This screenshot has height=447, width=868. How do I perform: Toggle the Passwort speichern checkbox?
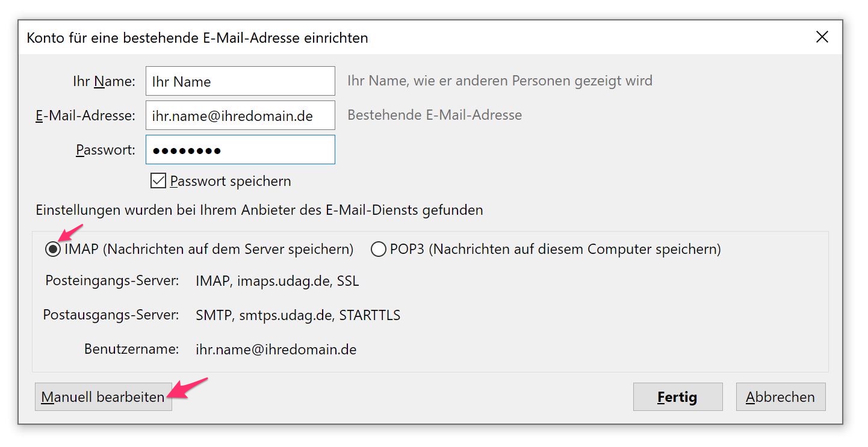click(158, 181)
